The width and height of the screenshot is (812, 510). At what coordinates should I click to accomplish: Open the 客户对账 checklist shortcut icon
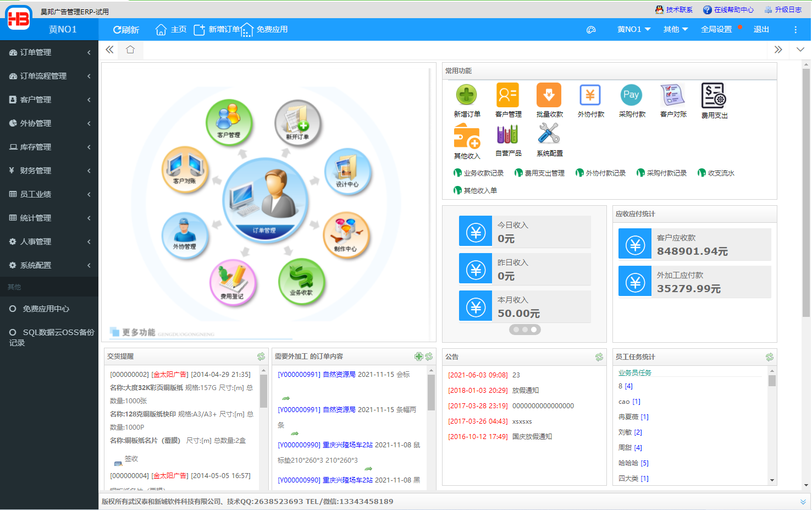[672, 95]
